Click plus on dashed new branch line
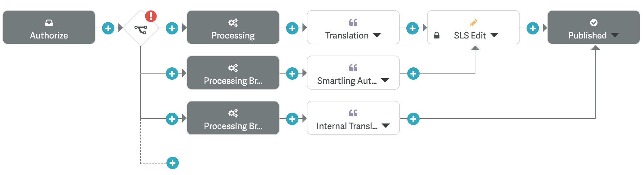Screen dimensions: 644x175 [x=173, y=163]
